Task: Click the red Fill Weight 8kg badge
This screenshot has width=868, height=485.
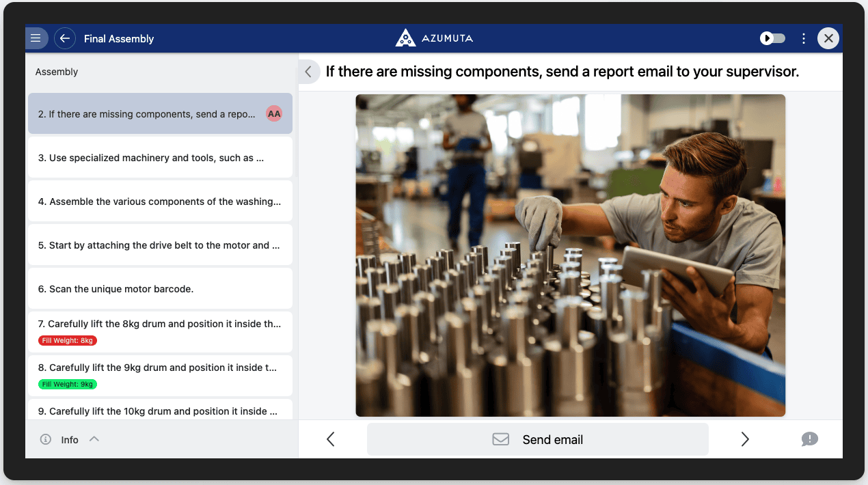Action: click(x=67, y=340)
